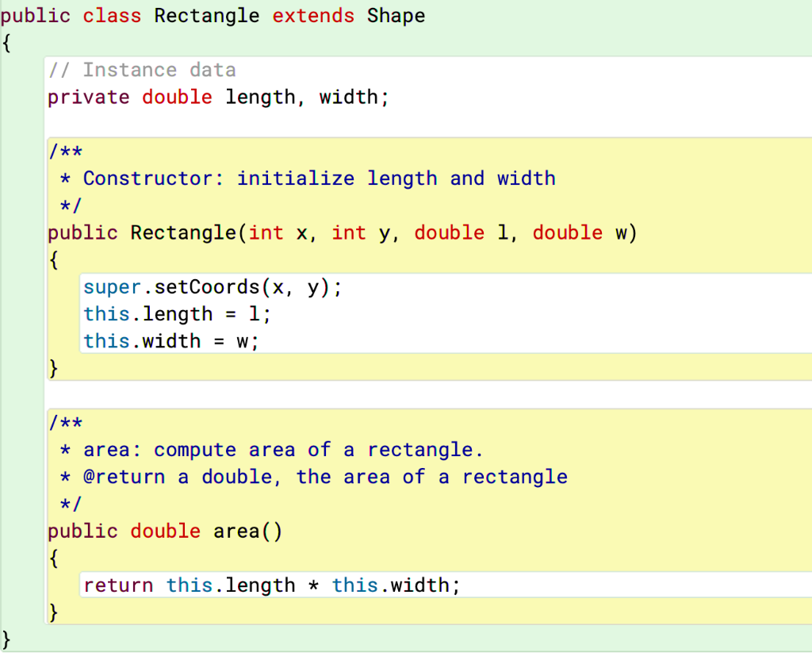The width and height of the screenshot is (812, 656).
Task: Click the public double area() declaration
Action: click(x=167, y=531)
